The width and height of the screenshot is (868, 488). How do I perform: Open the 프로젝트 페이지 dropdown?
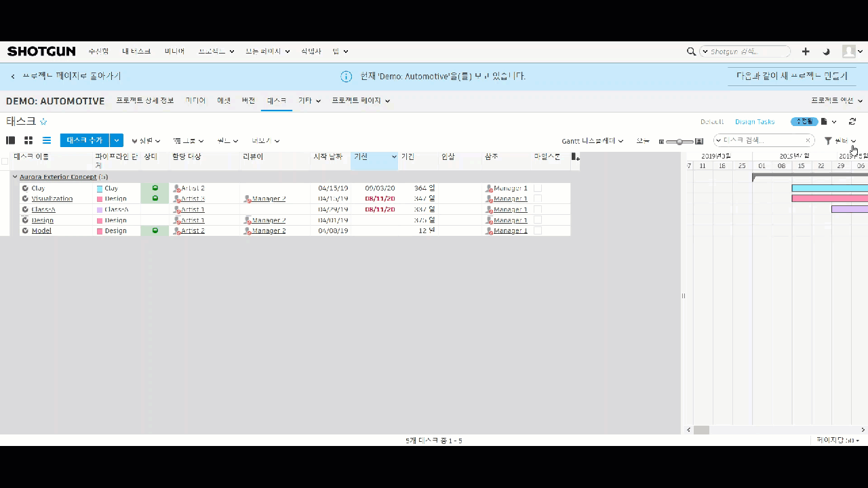pyautogui.click(x=361, y=100)
